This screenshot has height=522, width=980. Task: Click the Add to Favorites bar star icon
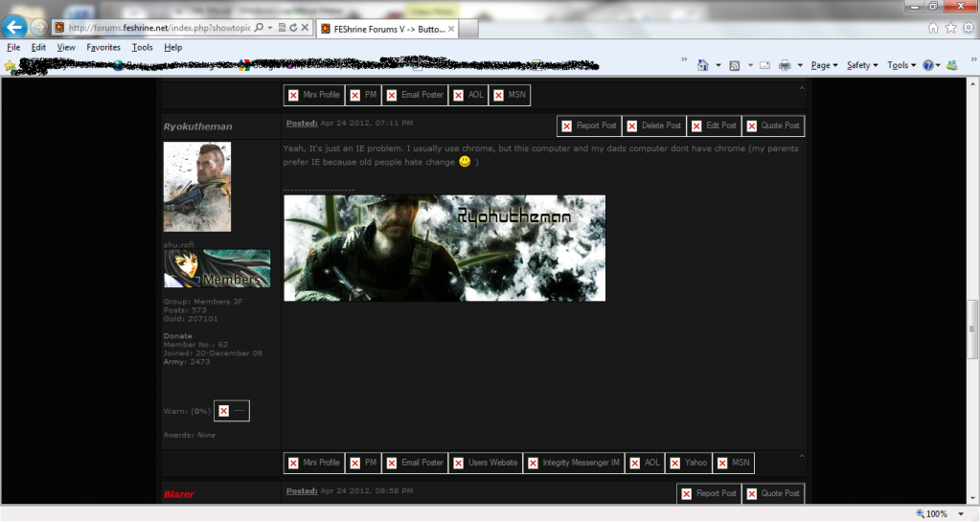10,66
